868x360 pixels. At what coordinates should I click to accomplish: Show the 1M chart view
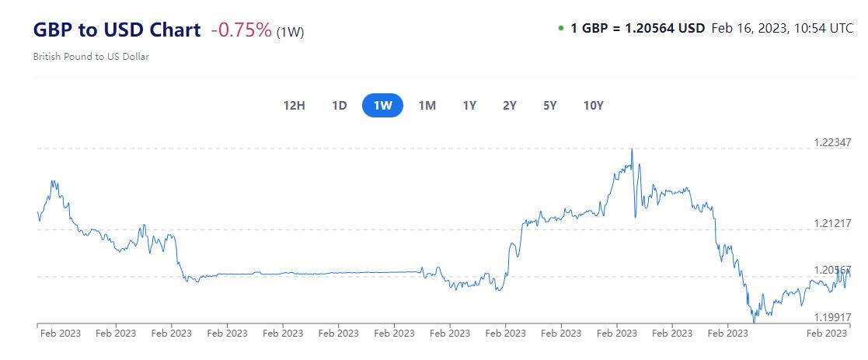pyautogui.click(x=427, y=105)
